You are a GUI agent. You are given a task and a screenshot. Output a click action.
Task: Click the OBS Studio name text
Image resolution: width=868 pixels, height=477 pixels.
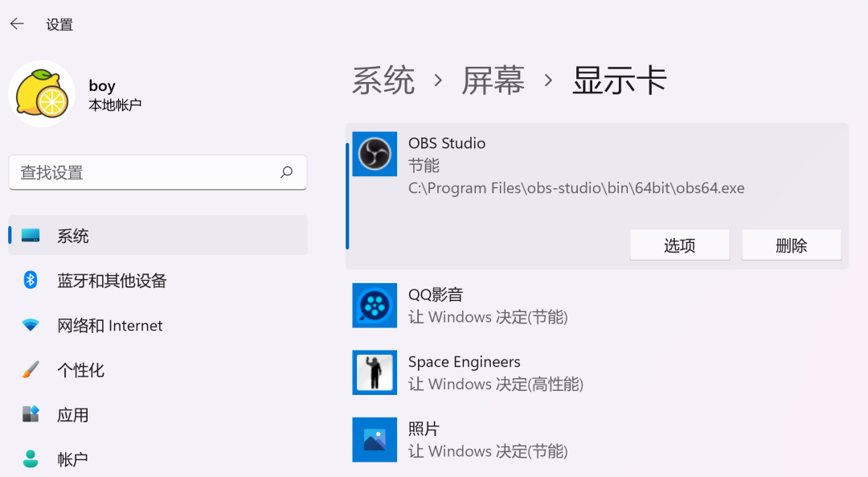447,143
